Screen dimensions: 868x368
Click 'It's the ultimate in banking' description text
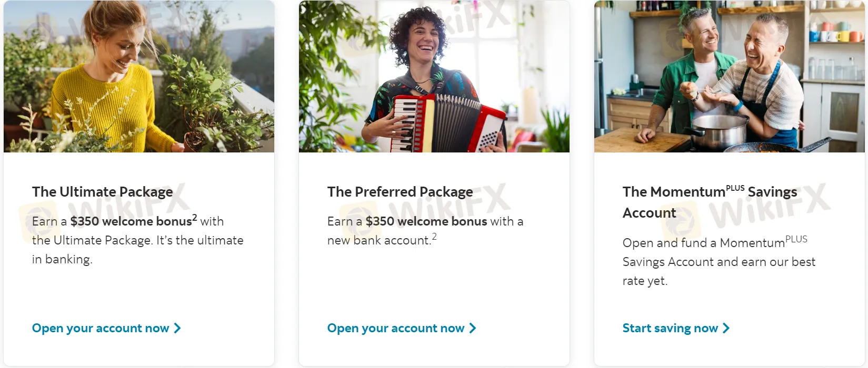pyautogui.click(x=200, y=241)
